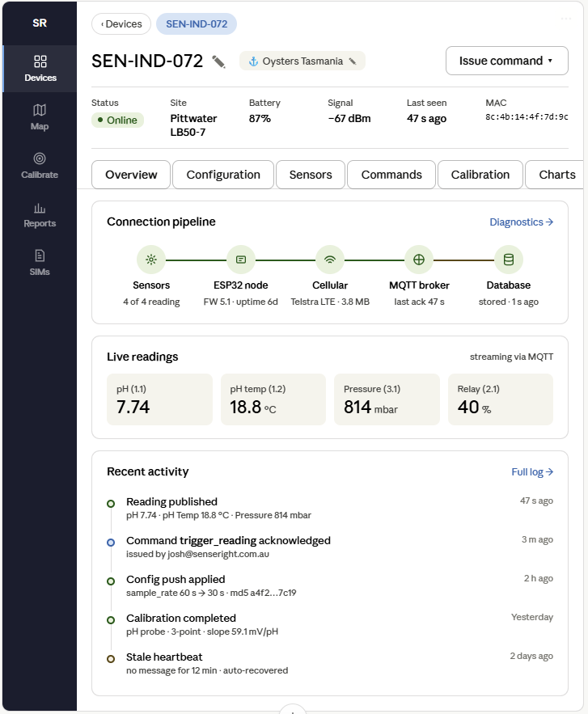The image size is (588, 714).
Task: Open the Issue command dropdown
Action: pos(507,61)
